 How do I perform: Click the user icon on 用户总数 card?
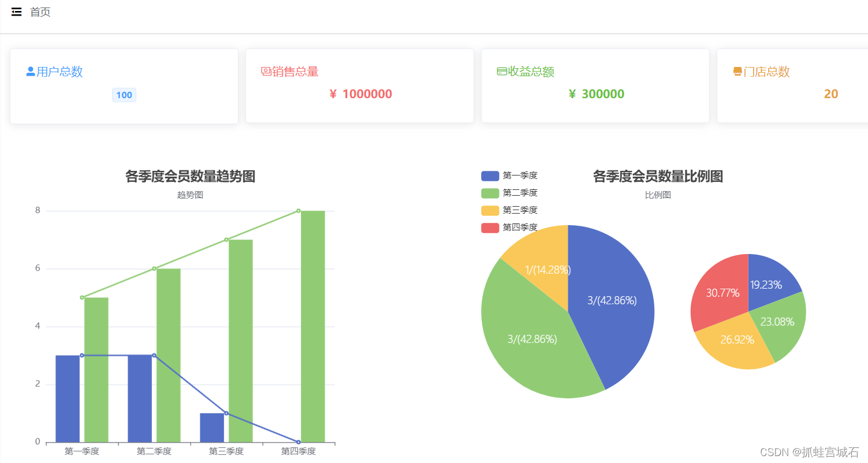29,70
